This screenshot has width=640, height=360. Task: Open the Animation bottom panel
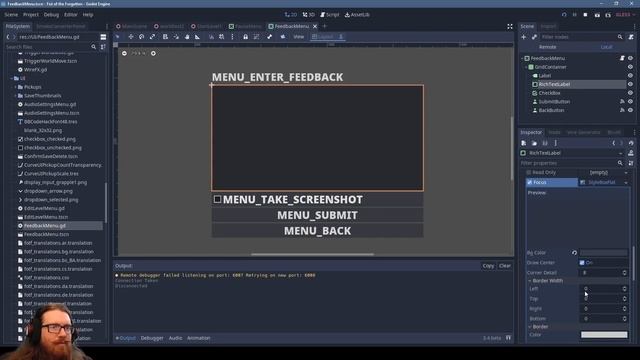(199, 338)
